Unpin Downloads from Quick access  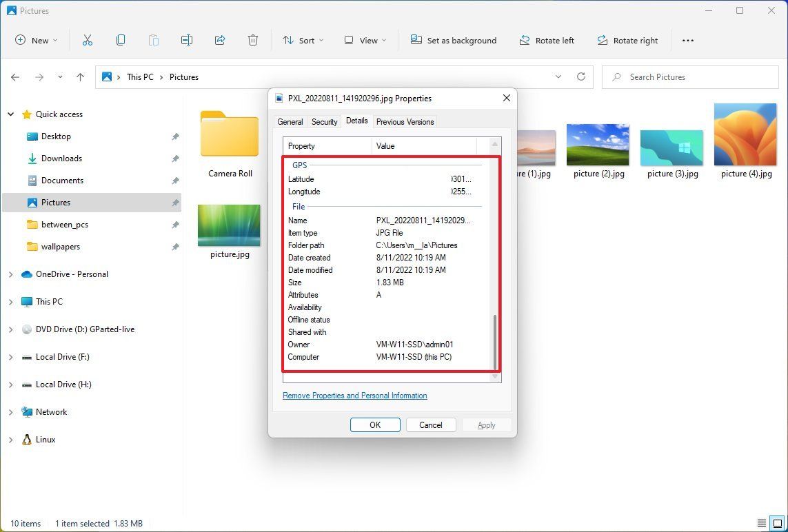click(176, 158)
